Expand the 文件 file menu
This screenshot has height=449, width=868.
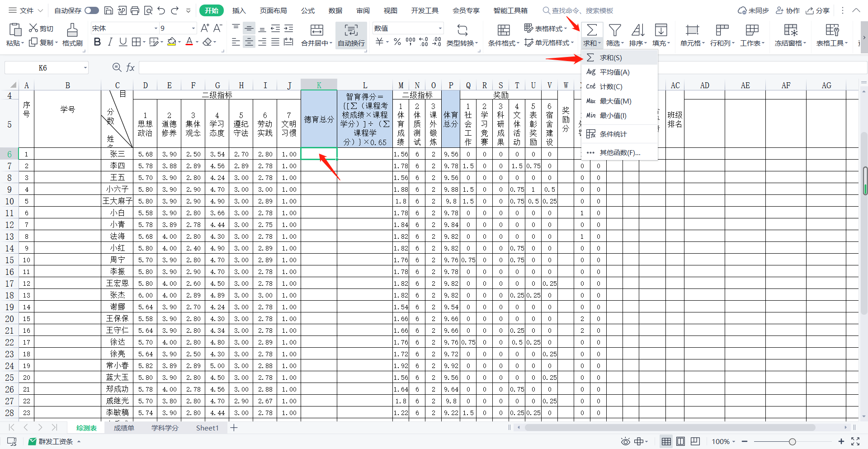click(x=26, y=10)
